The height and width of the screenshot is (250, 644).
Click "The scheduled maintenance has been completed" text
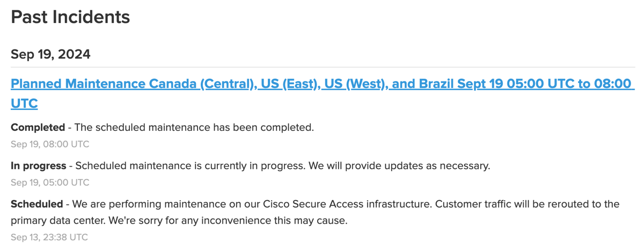pyautogui.click(x=194, y=128)
